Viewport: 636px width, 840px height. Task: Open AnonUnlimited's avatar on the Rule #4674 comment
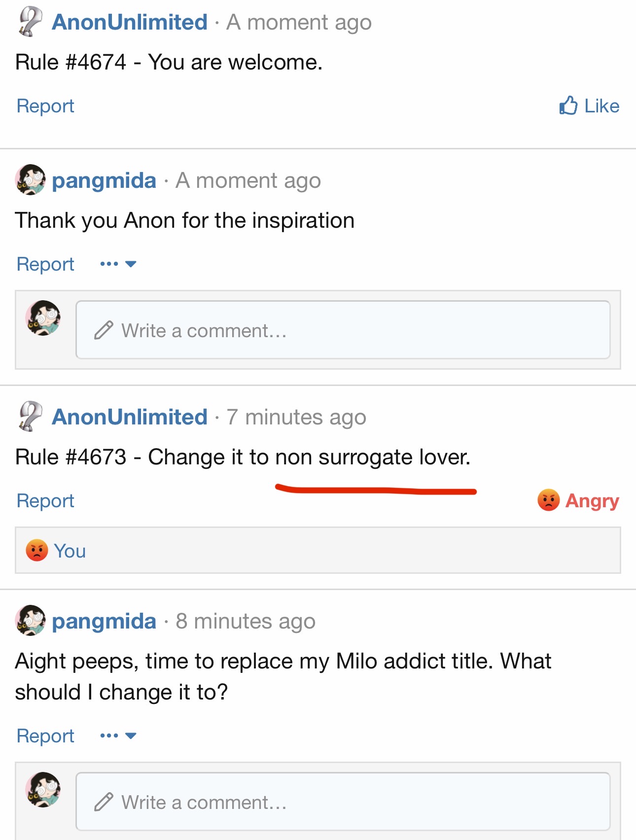(x=30, y=22)
